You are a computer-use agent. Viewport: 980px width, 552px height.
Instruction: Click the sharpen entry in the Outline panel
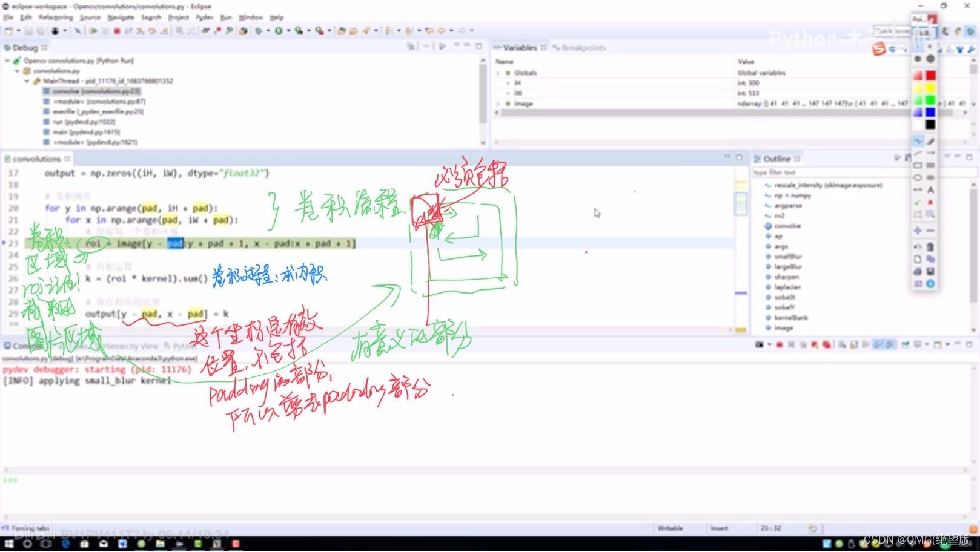tap(787, 277)
